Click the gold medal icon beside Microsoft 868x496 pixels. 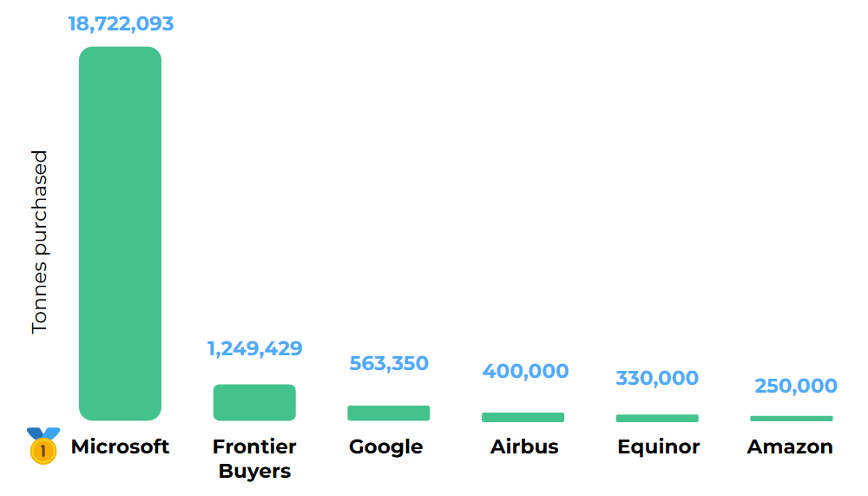click(43, 446)
